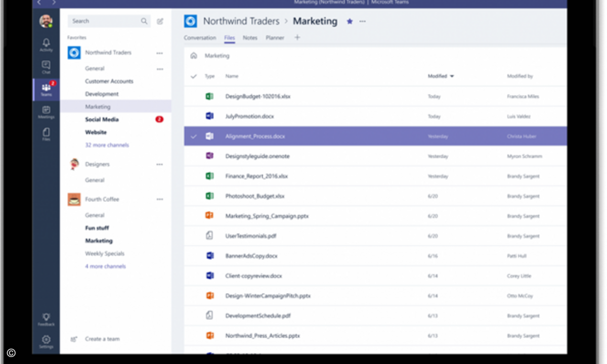Open the Activity bell icon
Screen dimensions: 607x364
click(x=46, y=43)
